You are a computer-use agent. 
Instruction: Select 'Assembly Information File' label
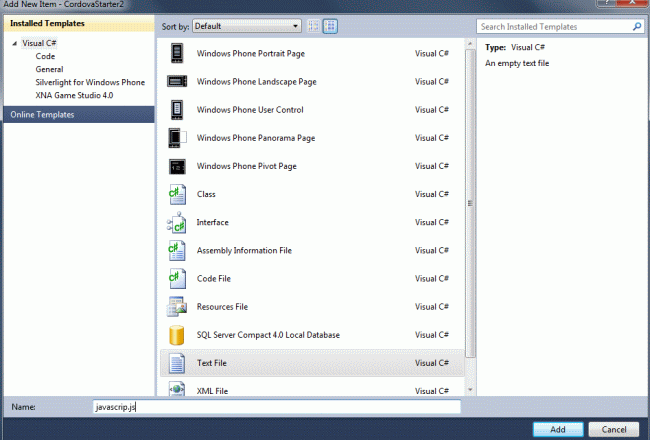244,250
